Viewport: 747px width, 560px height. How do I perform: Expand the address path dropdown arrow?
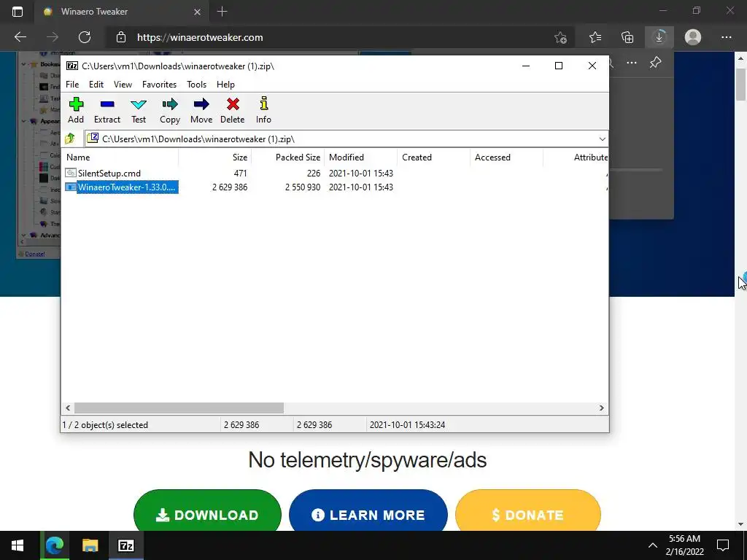(x=602, y=139)
